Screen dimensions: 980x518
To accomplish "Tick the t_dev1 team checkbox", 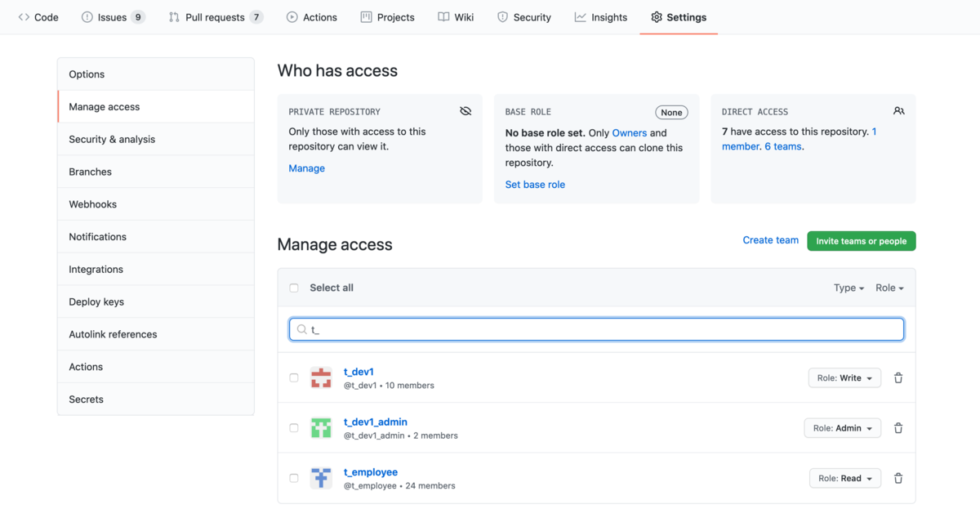I will point(294,377).
